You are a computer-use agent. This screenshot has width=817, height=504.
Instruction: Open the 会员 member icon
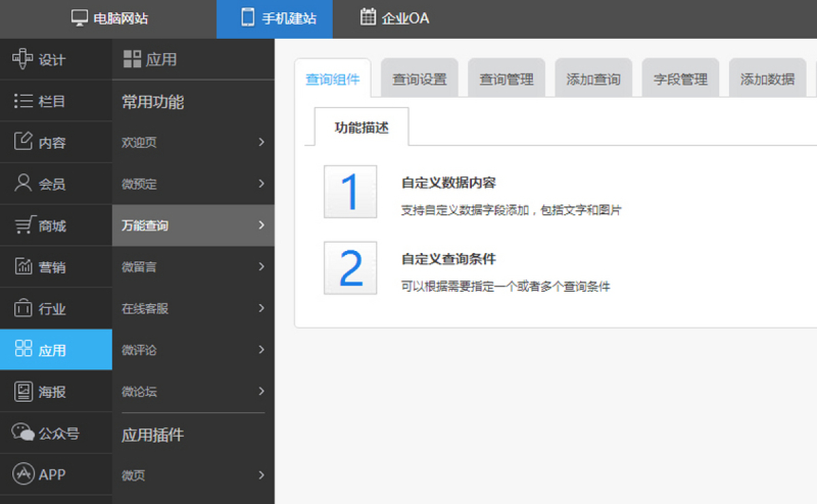click(x=23, y=184)
